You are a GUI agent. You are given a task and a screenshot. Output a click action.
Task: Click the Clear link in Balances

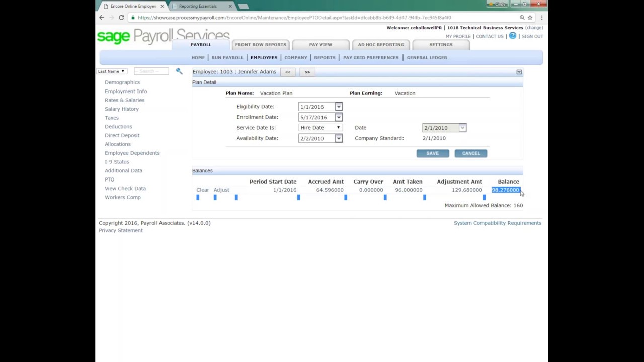click(203, 190)
